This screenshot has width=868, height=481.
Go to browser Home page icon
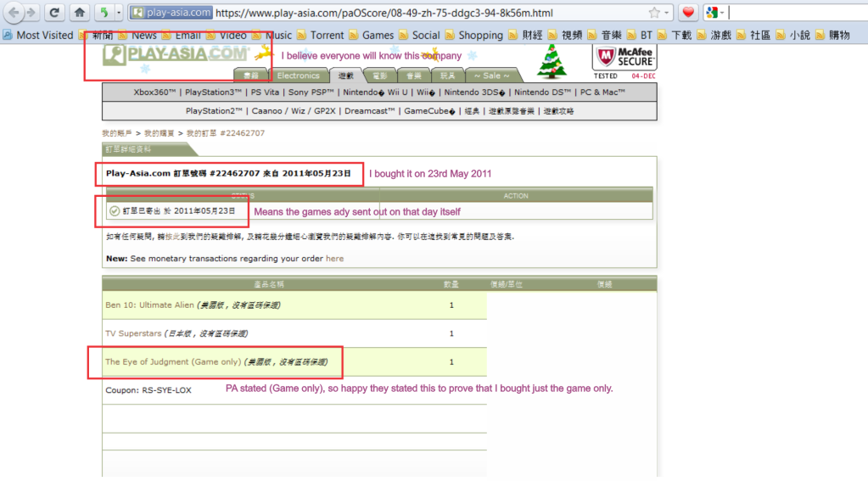click(x=79, y=13)
